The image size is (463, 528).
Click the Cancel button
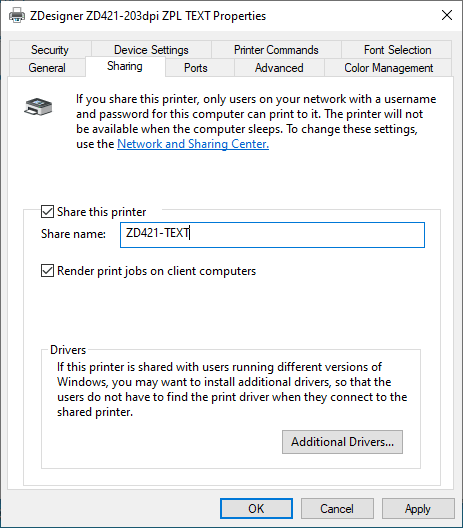point(337,508)
